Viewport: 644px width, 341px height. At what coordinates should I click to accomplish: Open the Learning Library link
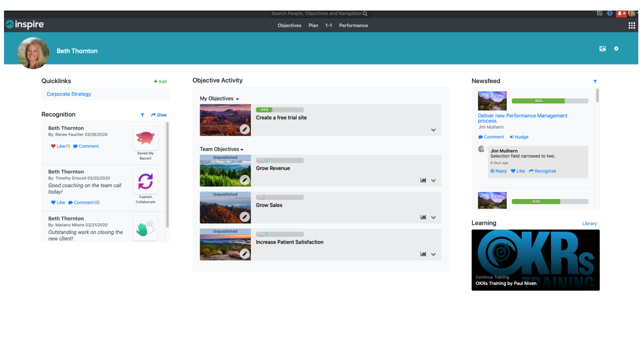[x=590, y=224]
